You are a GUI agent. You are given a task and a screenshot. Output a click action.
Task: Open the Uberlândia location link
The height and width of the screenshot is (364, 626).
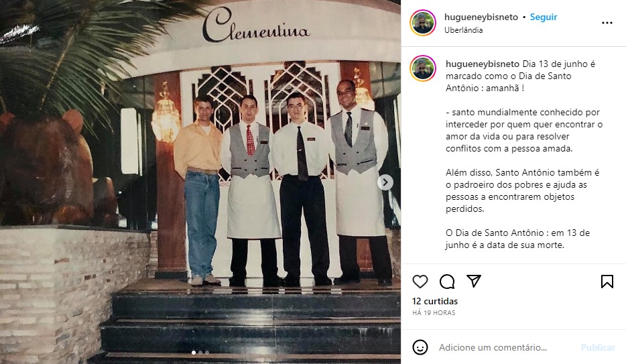(x=464, y=30)
